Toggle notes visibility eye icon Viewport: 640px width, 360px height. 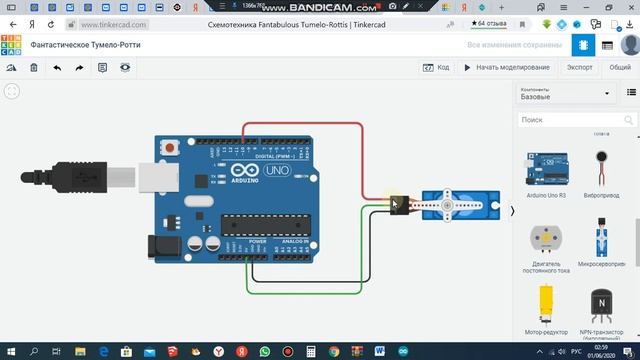125,67
